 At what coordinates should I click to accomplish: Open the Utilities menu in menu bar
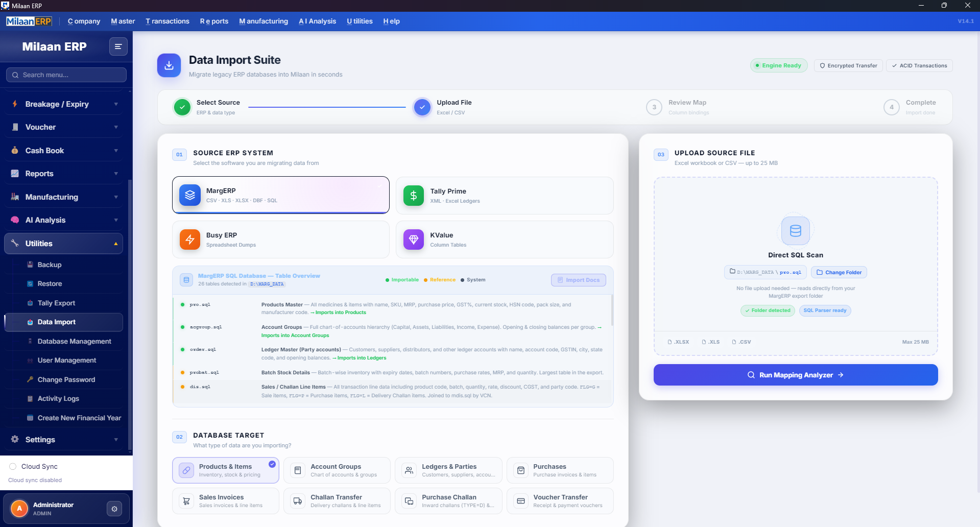pos(360,21)
